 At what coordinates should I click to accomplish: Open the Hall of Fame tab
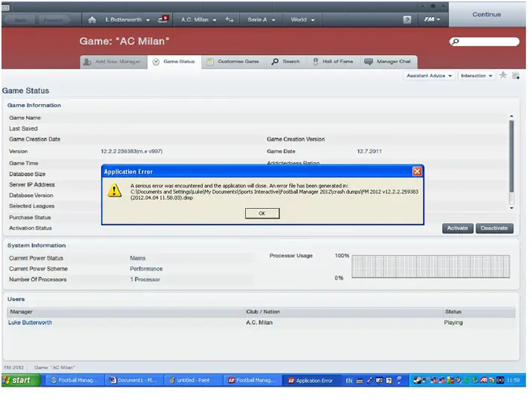pyautogui.click(x=334, y=62)
